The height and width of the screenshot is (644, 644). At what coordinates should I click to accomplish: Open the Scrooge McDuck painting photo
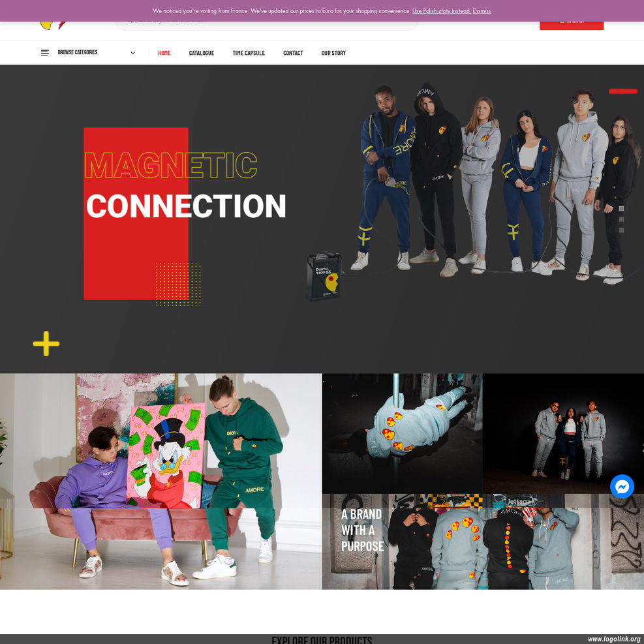[x=161, y=482]
